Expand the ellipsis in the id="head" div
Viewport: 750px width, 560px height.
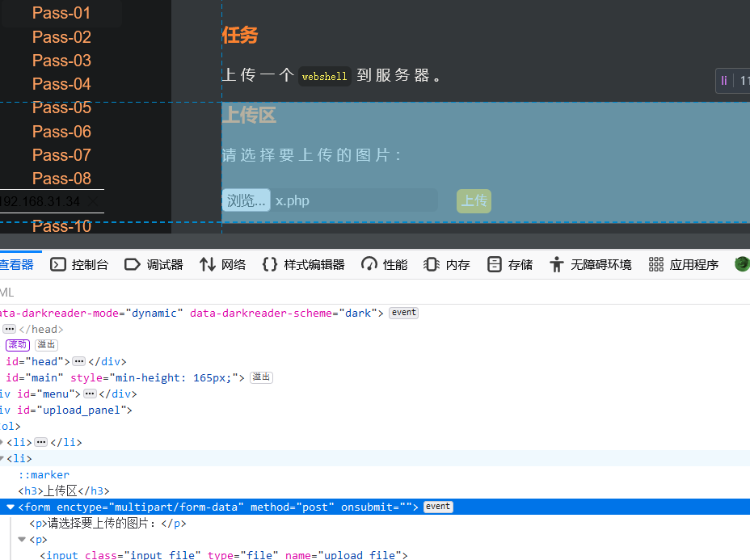(x=79, y=361)
